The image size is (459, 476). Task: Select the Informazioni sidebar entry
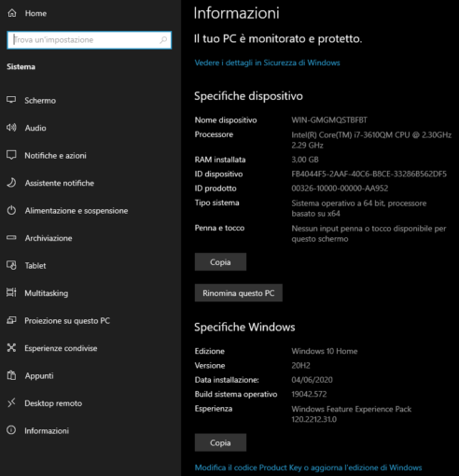coord(47,430)
